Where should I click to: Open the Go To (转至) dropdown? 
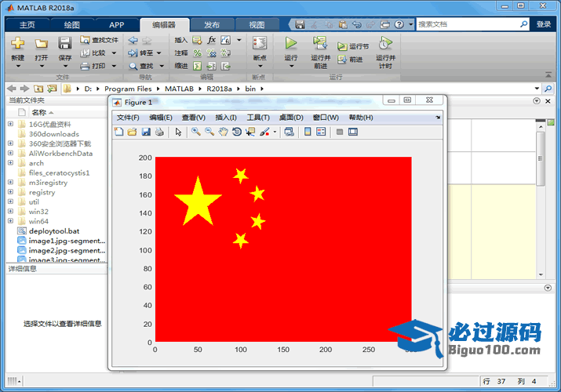click(158, 53)
